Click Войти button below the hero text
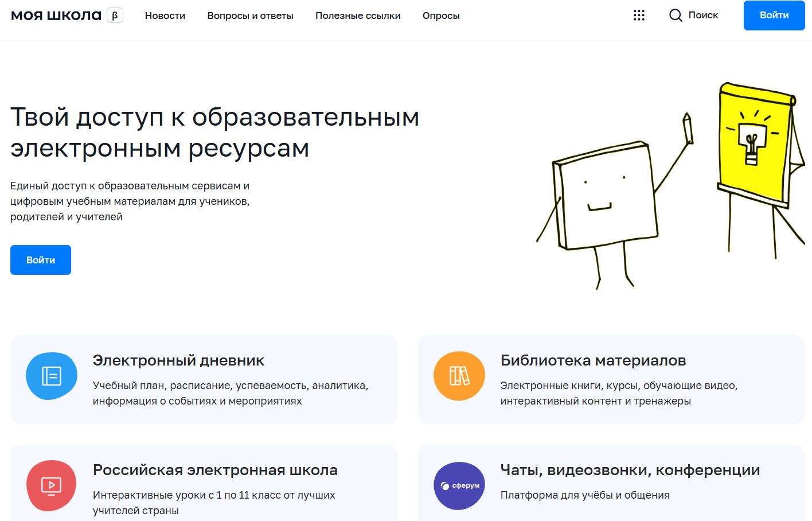 coord(41,260)
